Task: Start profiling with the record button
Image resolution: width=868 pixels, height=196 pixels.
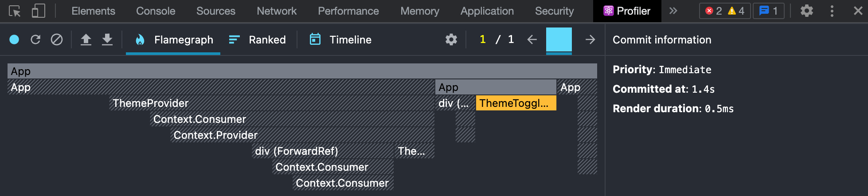Action: click(14, 40)
